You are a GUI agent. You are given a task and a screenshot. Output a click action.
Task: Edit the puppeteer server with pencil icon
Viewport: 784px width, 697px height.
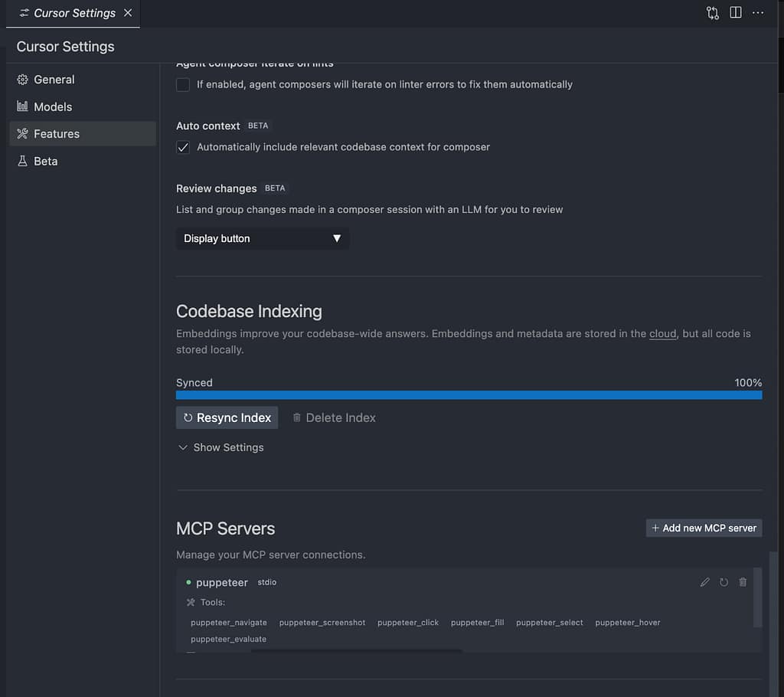pos(705,582)
